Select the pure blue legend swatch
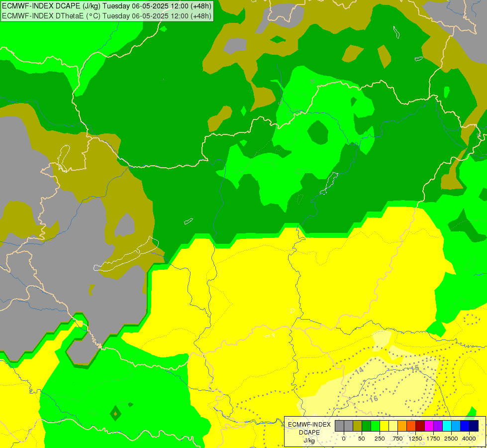Screen dimensions: 487x448 point(465,426)
